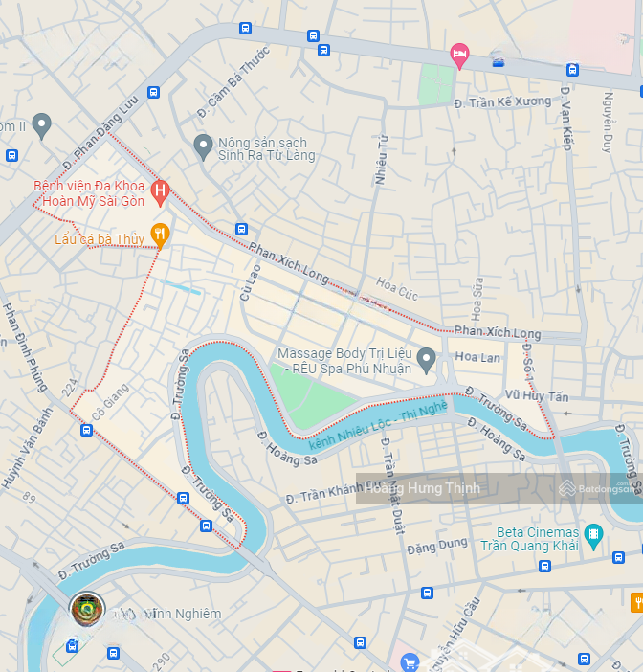Open the Massage Body Trị Liệu spa pin
Viewport: 643px width, 672px height.
coord(426,361)
